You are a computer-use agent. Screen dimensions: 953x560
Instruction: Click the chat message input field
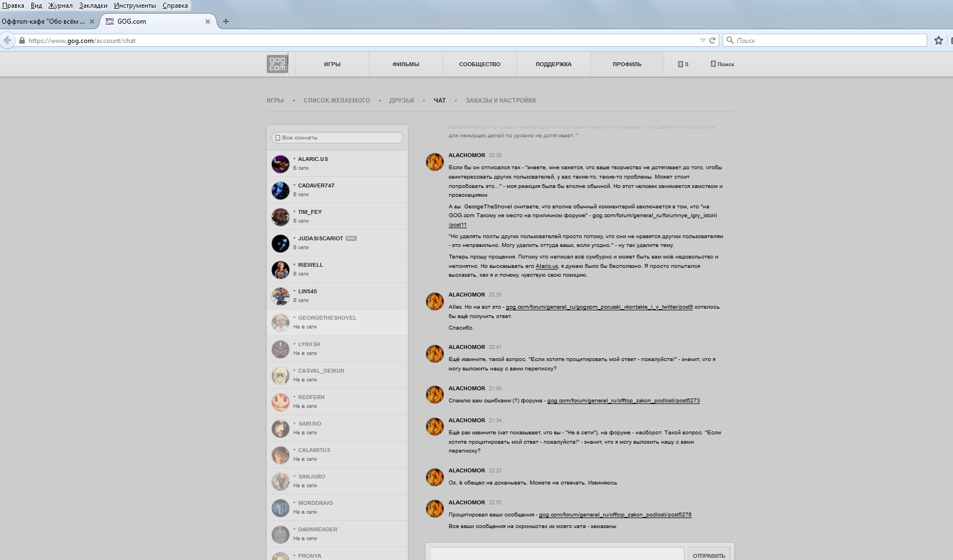(557, 554)
